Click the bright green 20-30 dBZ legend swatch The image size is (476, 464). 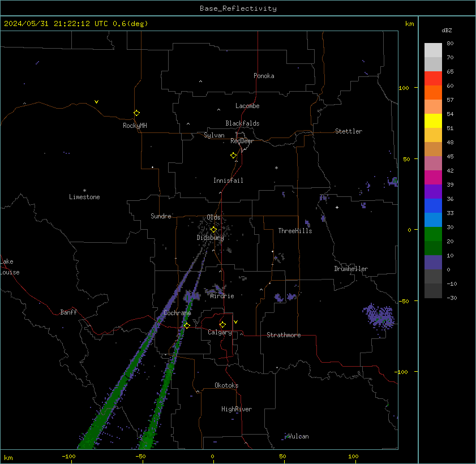point(433,234)
